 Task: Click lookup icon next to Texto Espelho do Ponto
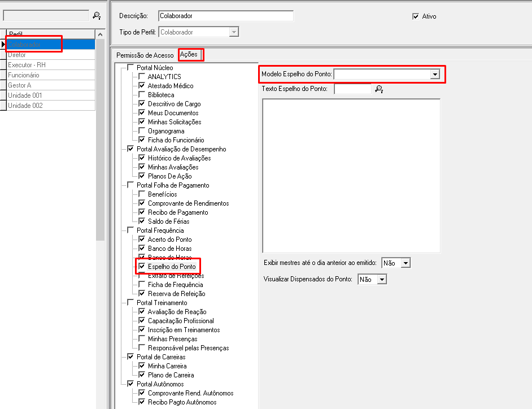[379, 89]
